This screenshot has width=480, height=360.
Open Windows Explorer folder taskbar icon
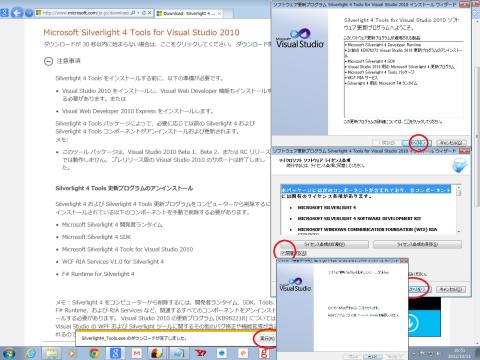tap(52, 353)
